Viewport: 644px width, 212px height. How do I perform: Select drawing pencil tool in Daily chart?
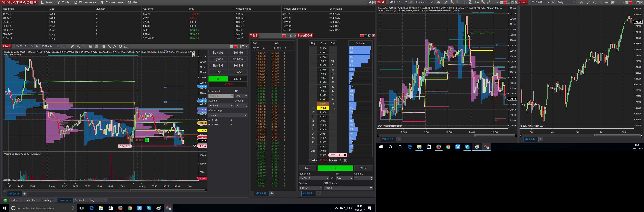[x=589, y=2]
